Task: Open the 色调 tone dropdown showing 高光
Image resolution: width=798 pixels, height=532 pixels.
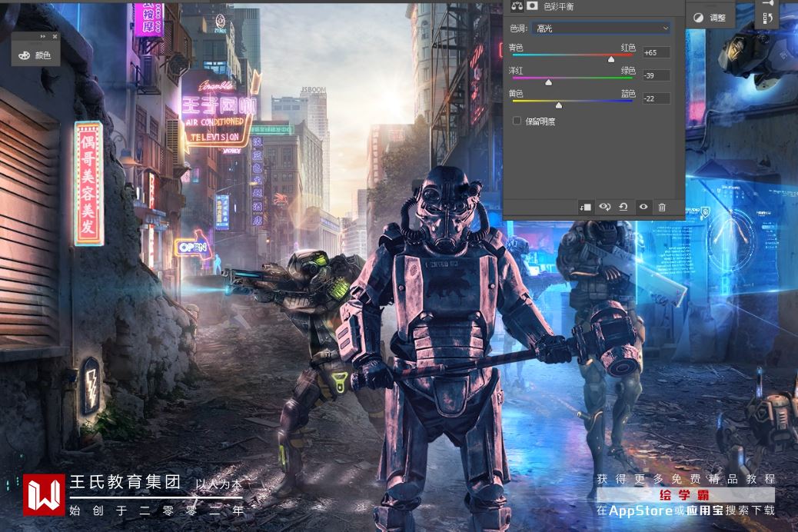Action: pos(601,28)
